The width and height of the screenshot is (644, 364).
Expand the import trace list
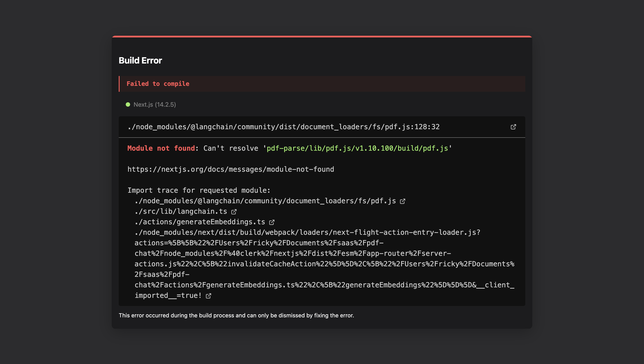pyautogui.click(x=199, y=190)
